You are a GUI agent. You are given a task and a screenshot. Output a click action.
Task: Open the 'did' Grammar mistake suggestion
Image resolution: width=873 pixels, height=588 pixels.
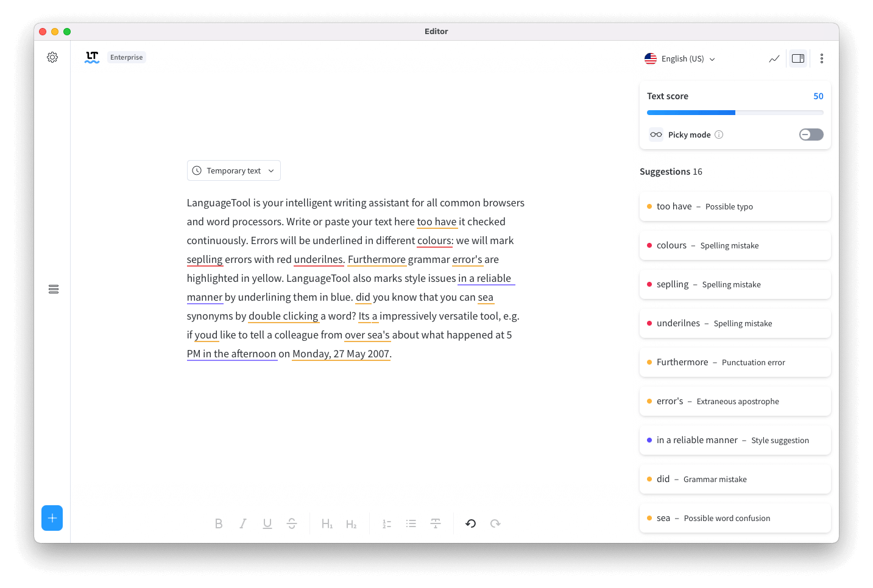point(735,479)
